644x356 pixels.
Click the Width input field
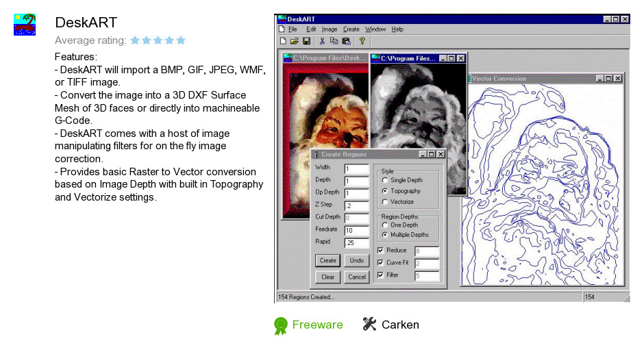coord(356,169)
